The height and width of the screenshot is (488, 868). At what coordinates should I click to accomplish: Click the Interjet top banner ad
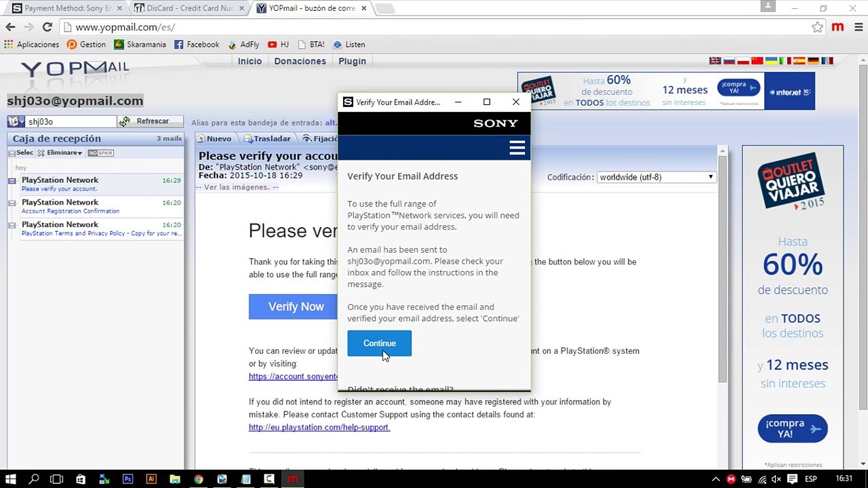tap(666, 91)
